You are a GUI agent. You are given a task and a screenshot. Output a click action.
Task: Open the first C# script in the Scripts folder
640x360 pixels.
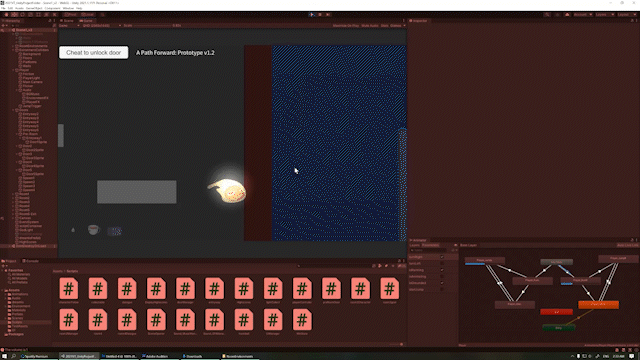point(69,289)
